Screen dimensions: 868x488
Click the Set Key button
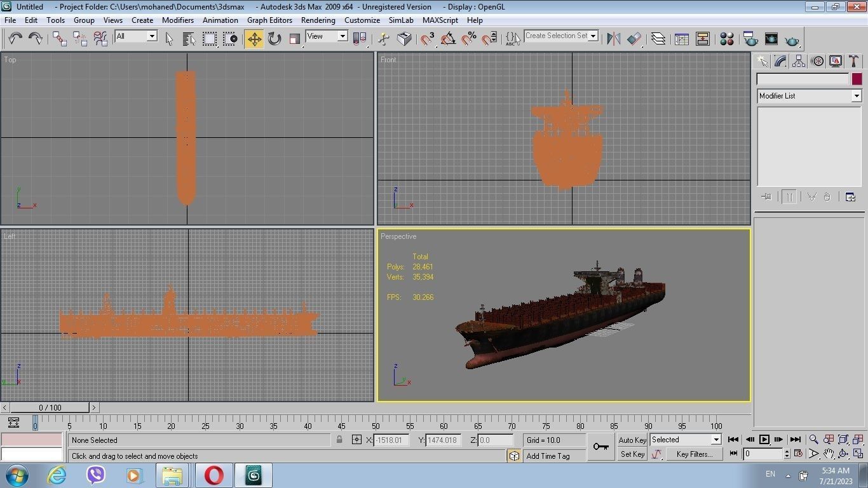632,454
